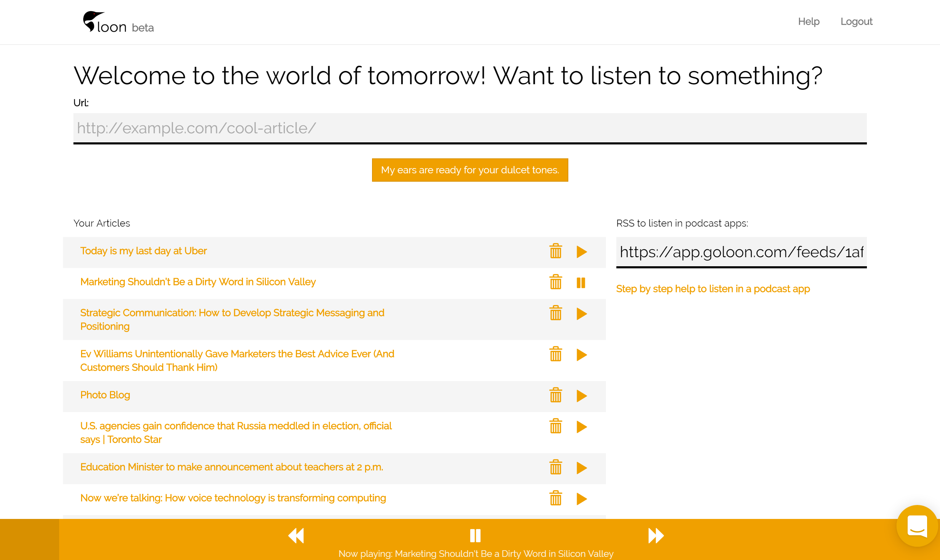Open the chat support bubble

click(x=917, y=526)
